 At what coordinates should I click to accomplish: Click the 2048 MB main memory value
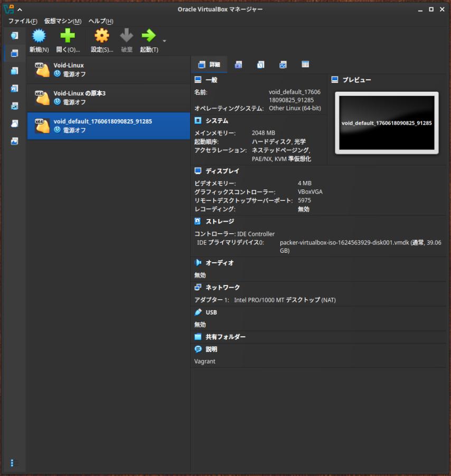tap(264, 133)
